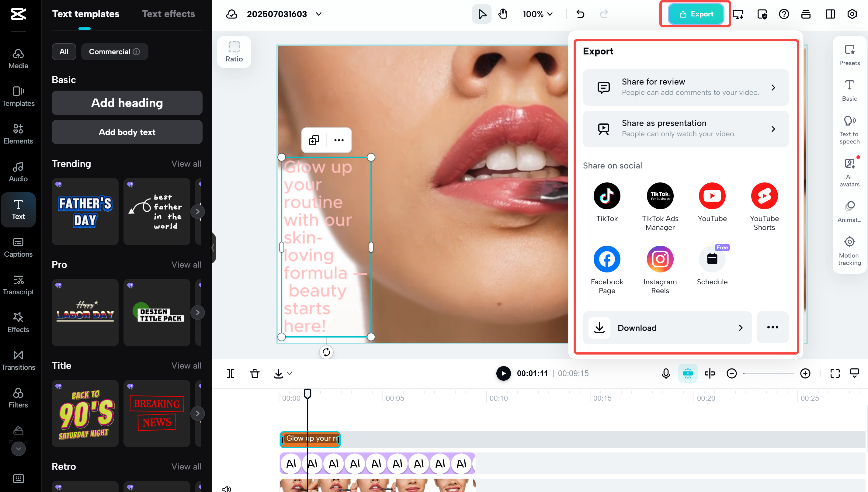Expand the Download options arrow
Viewport: 868px width, 492px height.
click(x=740, y=328)
